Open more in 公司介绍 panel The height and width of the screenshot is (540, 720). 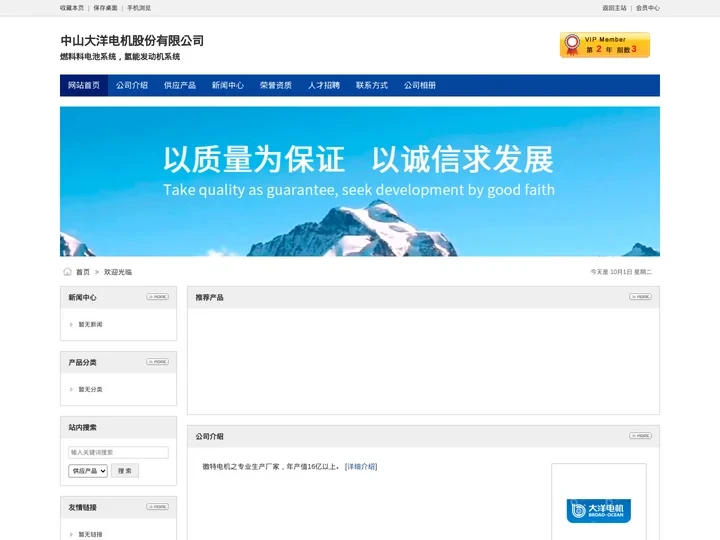pyautogui.click(x=640, y=436)
